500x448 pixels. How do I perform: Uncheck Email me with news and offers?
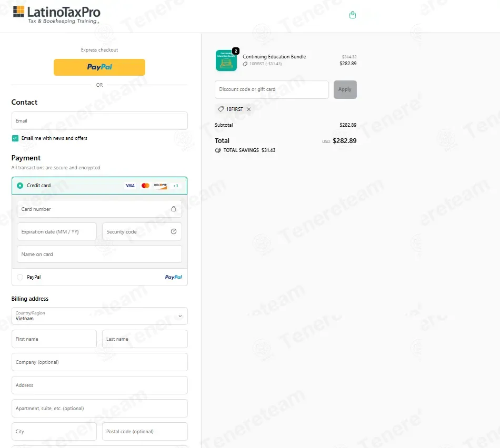pyautogui.click(x=15, y=138)
